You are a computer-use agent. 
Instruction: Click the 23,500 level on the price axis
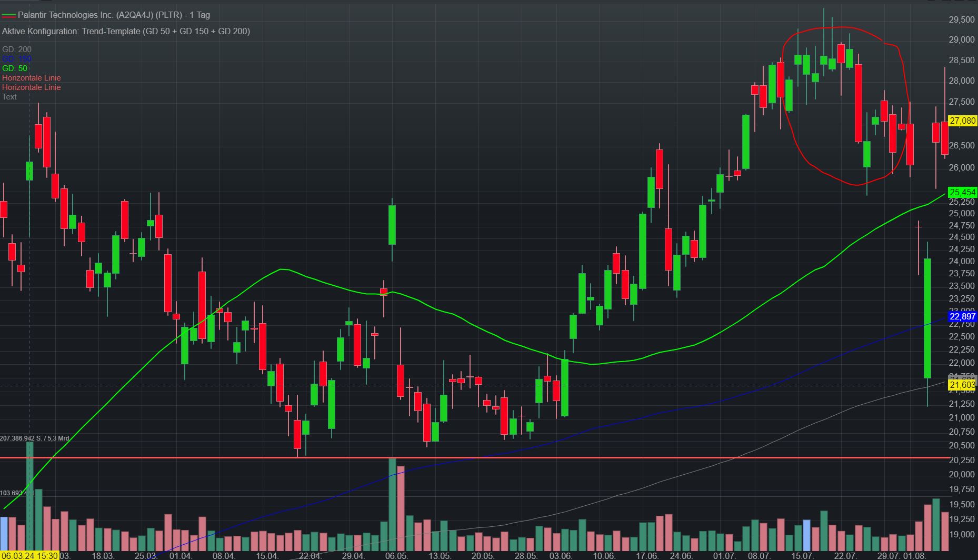pos(962,286)
